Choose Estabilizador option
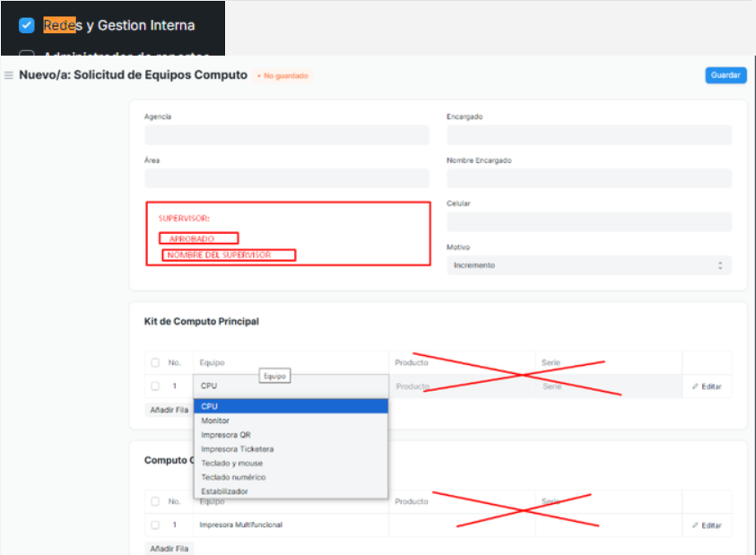The height and width of the screenshot is (555, 756). [x=291, y=490]
